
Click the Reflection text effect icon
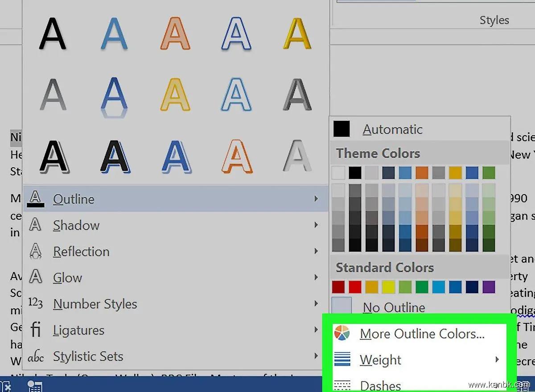click(x=35, y=252)
